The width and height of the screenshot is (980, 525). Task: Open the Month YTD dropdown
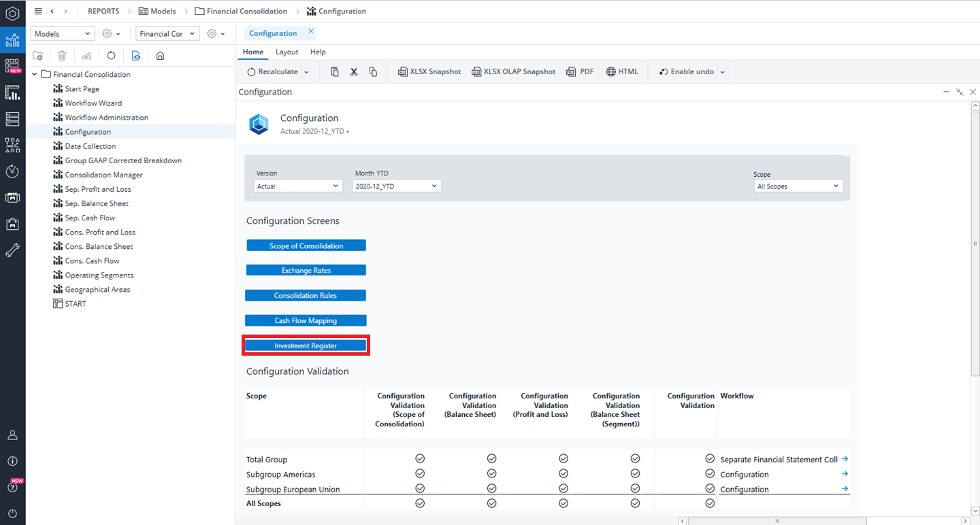click(397, 186)
